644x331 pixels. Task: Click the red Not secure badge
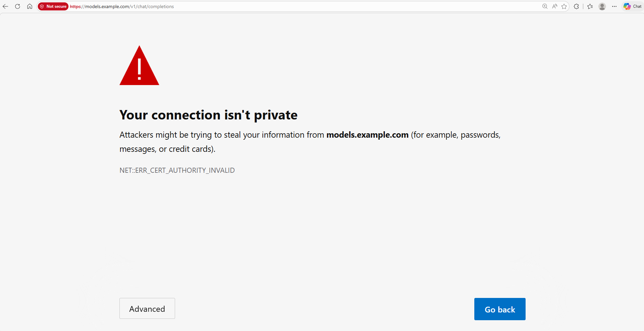tap(53, 6)
